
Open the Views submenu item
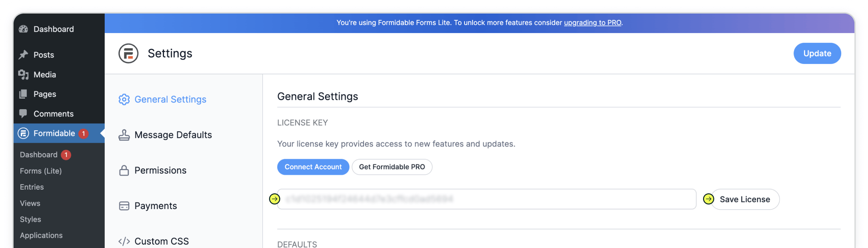pos(30,203)
